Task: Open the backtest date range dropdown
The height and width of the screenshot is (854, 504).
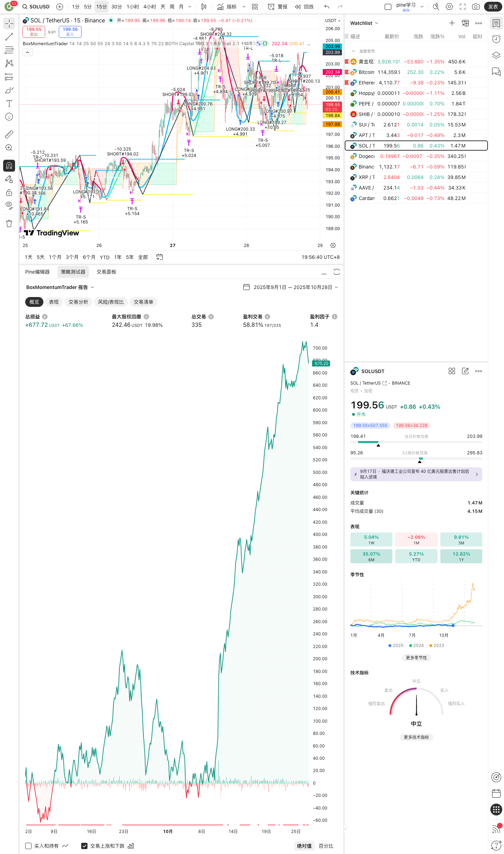Action: coord(291,287)
